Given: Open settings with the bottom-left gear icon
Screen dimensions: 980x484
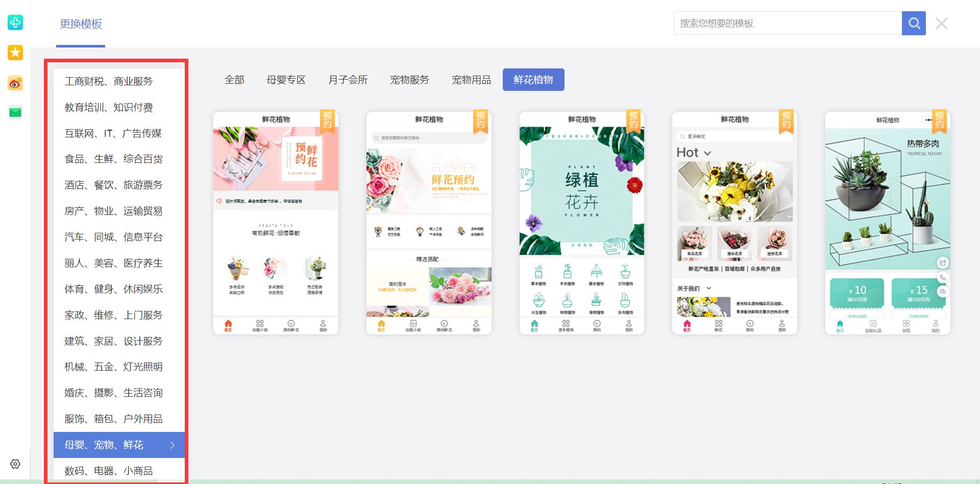Looking at the screenshot, I should [x=15, y=464].
